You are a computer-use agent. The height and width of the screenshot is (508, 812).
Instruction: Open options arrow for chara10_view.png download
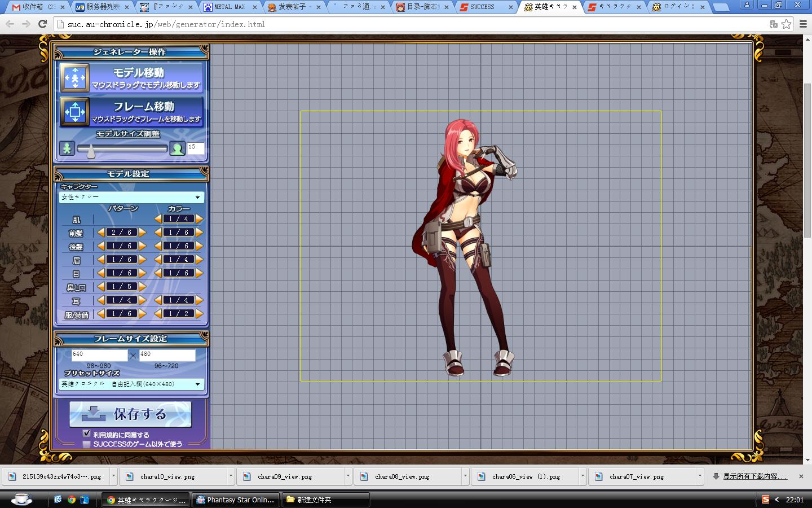coord(231,476)
